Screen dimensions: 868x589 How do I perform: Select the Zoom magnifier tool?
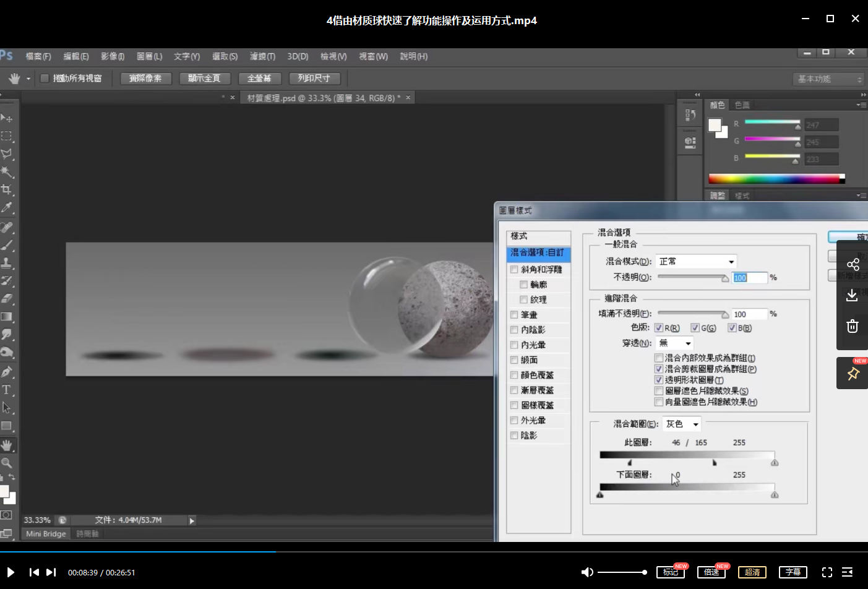[x=7, y=463]
